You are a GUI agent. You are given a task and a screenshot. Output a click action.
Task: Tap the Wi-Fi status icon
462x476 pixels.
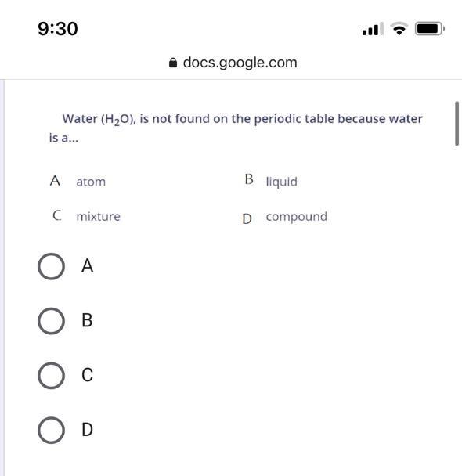coord(399,29)
